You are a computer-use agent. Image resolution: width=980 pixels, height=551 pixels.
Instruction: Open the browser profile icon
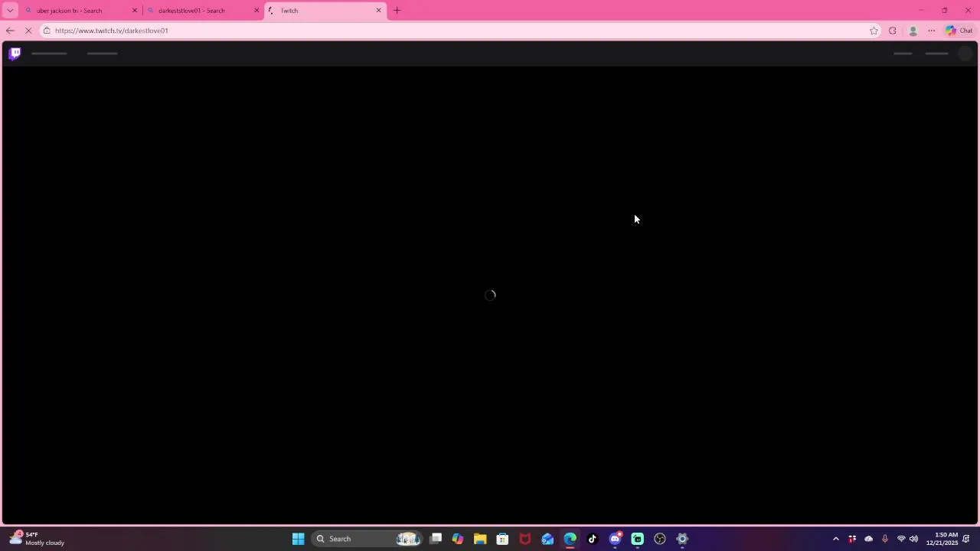coord(913,31)
